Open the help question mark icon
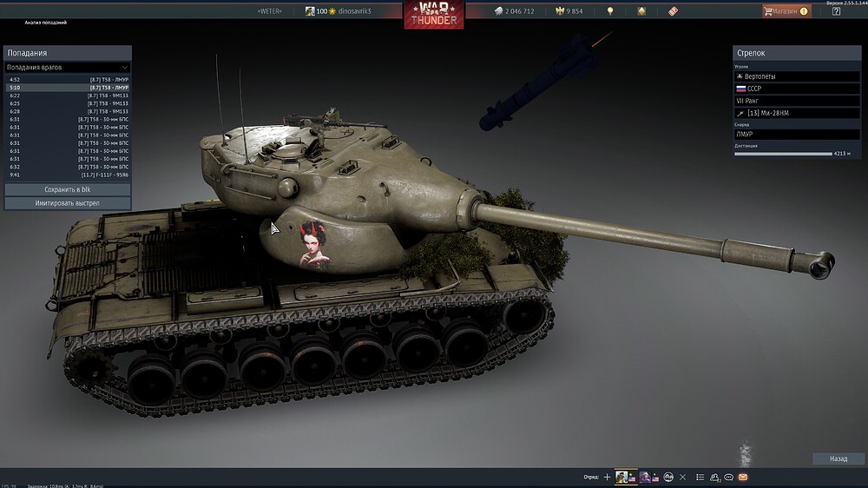 point(836,11)
